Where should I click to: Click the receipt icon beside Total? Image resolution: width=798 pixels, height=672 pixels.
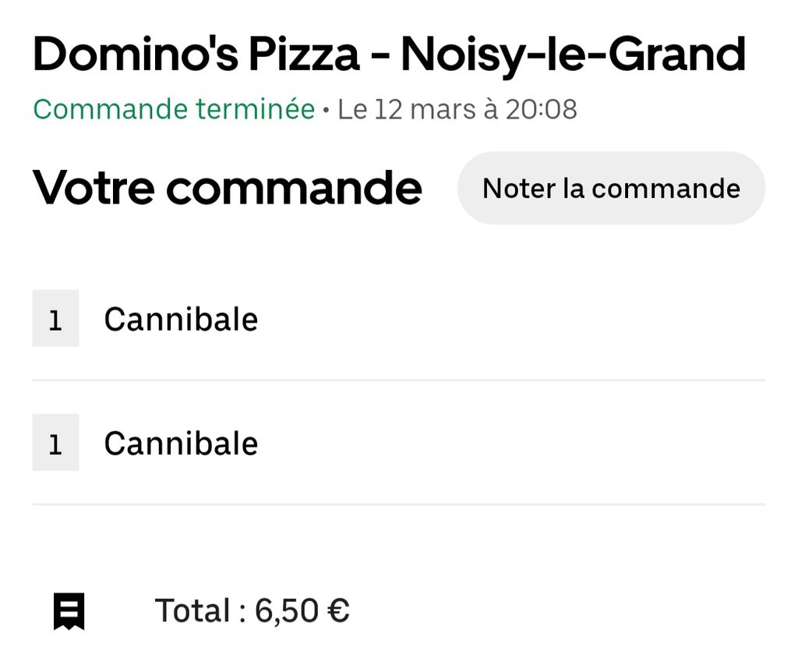tap(69, 611)
